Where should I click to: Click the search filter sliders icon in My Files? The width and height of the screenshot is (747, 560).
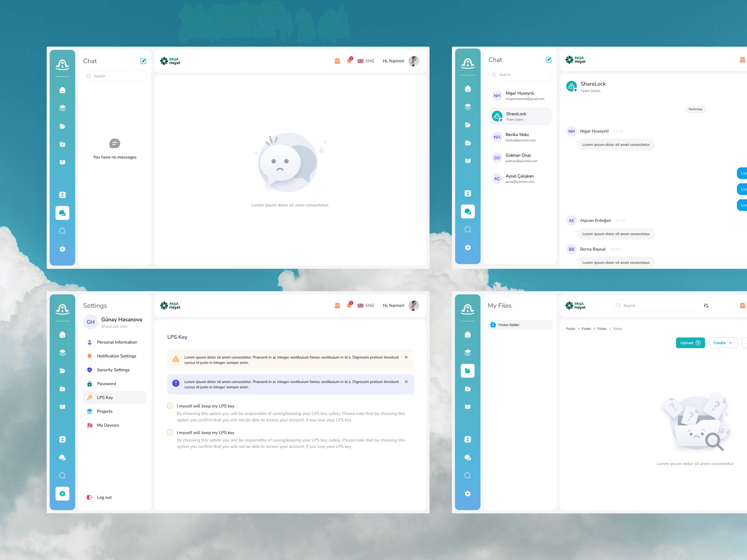coord(706,305)
